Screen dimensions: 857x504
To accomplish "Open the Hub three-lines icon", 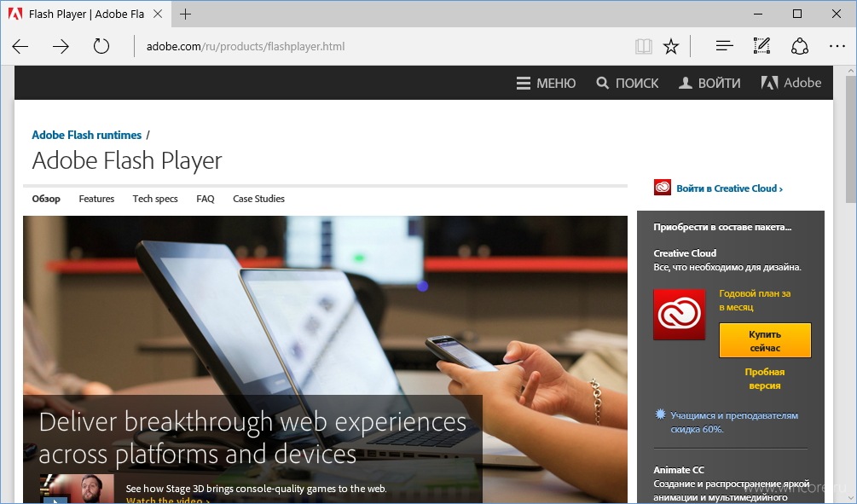I will click(x=724, y=46).
